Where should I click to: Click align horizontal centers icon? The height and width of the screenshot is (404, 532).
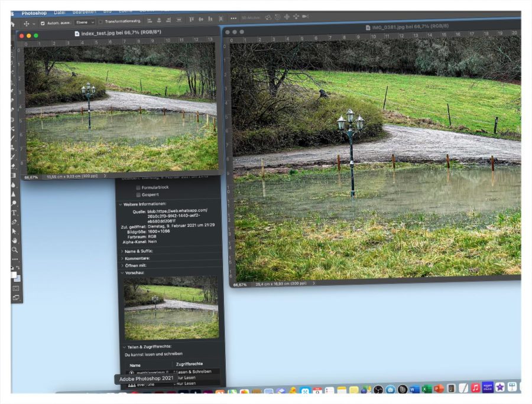tap(159, 20)
